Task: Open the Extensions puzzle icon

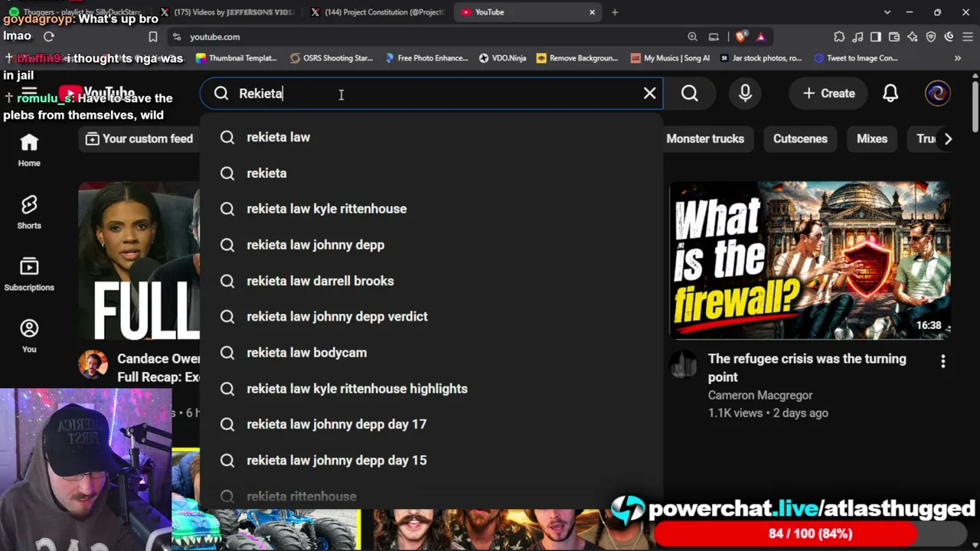Action: 839,37
